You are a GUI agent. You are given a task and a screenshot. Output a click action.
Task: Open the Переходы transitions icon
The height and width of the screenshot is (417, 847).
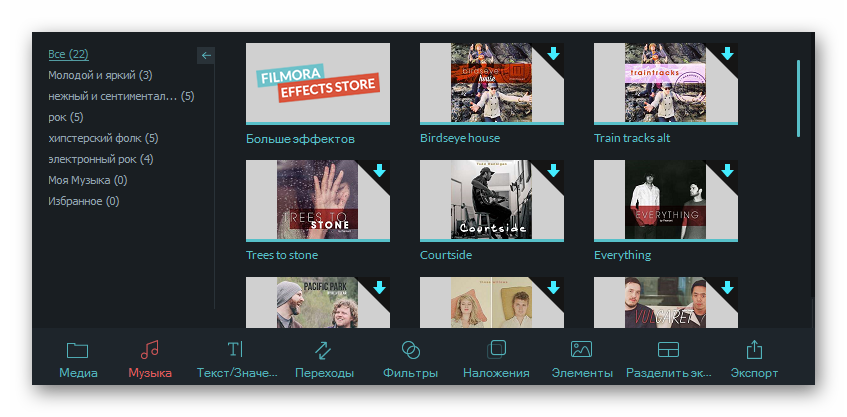tap(323, 350)
